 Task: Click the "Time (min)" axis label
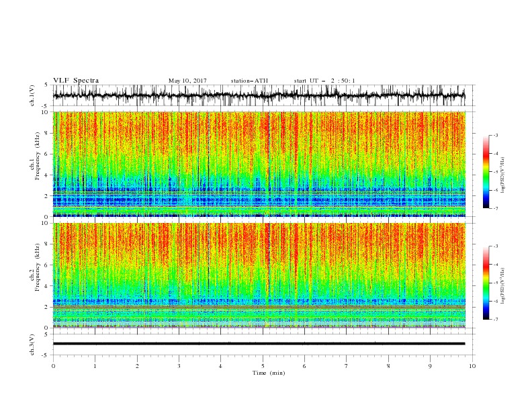point(269,373)
